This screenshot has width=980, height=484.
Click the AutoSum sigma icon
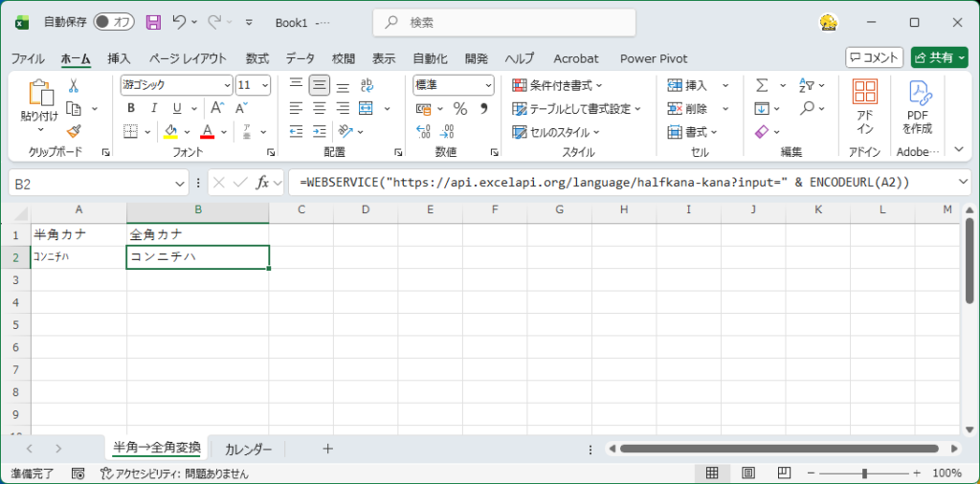click(762, 85)
